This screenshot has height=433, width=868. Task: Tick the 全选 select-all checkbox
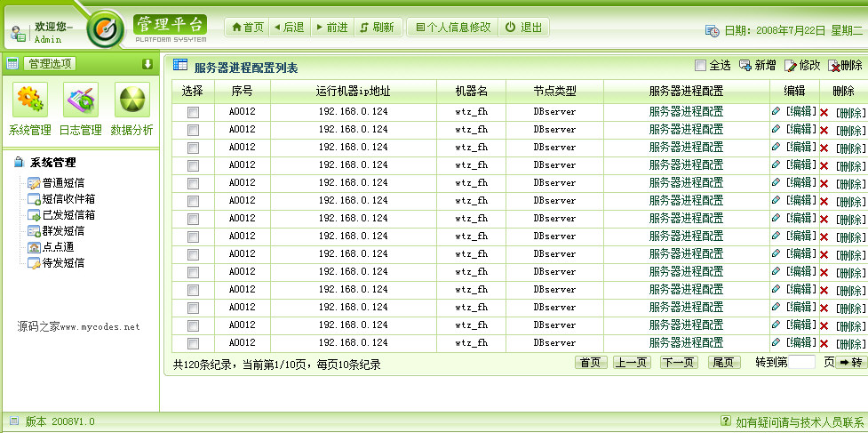(x=700, y=66)
